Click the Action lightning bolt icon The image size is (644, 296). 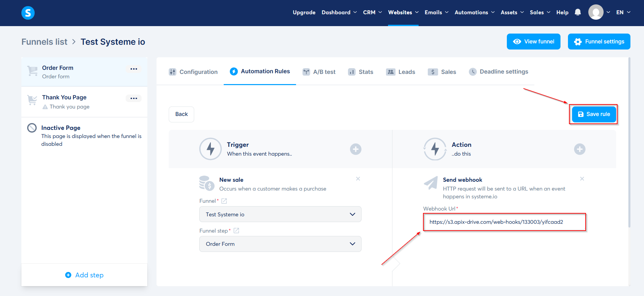pos(435,149)
